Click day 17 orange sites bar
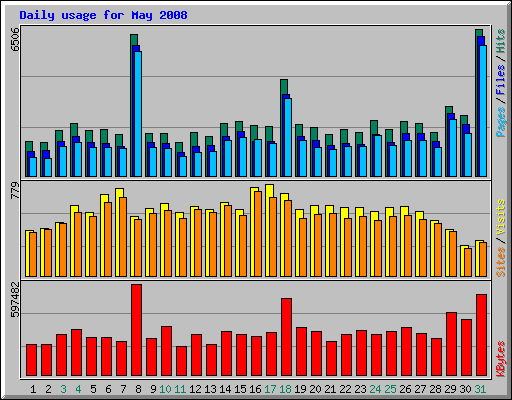512x400 pixels. pos(273,237)
